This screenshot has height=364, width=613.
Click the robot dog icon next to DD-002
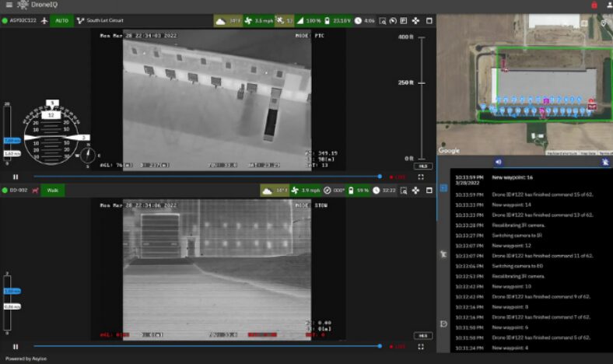(x=36, y=191)
